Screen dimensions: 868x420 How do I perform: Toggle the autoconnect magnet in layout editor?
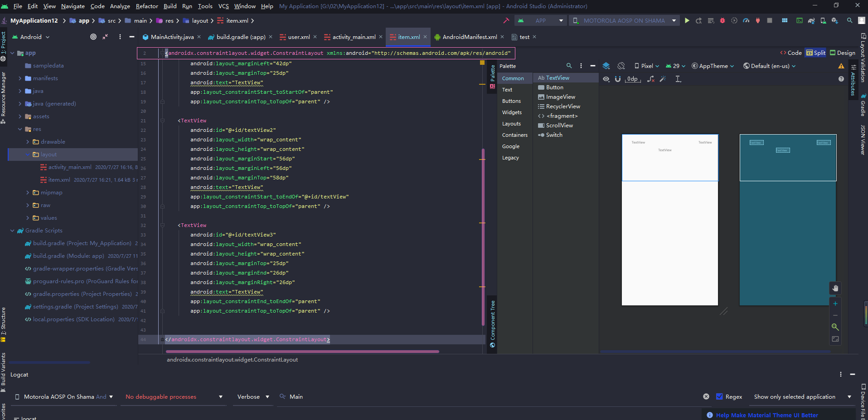point(617,79)
